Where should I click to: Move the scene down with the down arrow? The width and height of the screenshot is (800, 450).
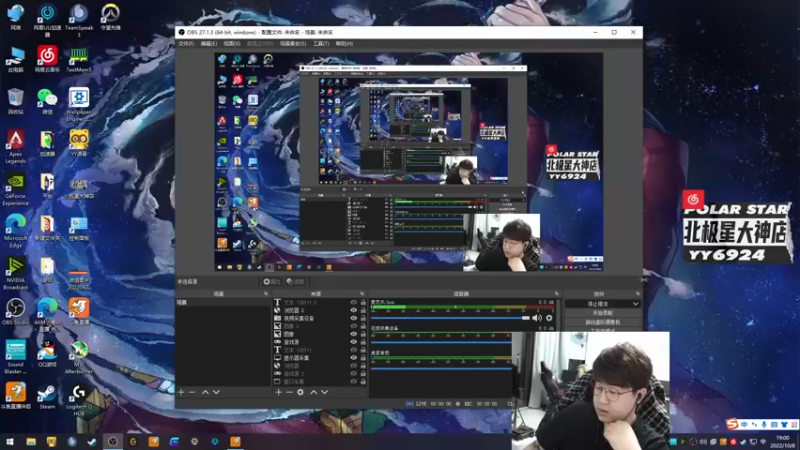(x=216, y=392)
